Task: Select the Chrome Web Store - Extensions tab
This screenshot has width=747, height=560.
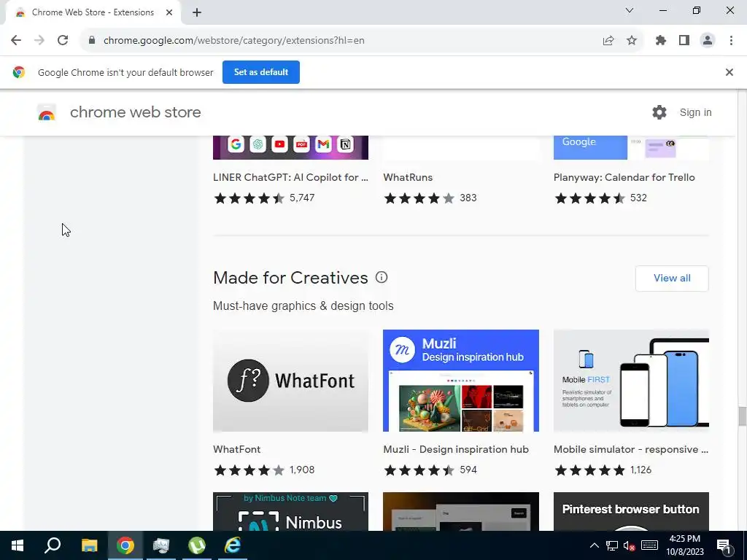Action: [93, 12]
